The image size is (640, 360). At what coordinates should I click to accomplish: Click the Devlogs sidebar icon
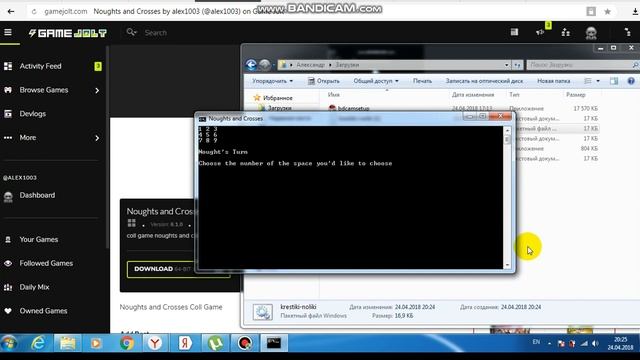tap(8, 114)
